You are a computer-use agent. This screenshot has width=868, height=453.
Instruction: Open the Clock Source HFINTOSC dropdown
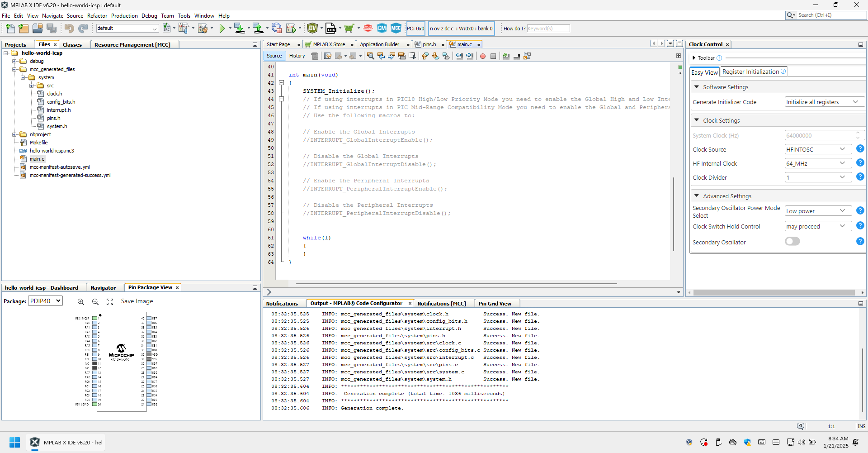(818, 149)
